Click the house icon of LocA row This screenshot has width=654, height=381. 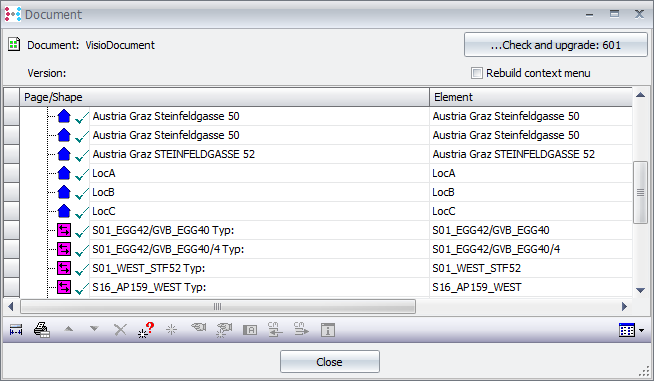64,173
